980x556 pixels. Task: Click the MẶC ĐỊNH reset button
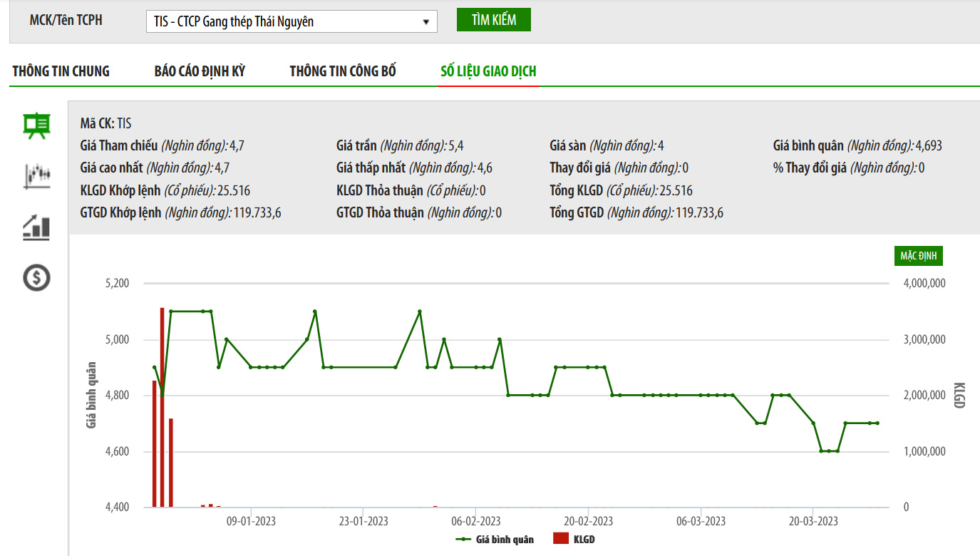(919, 256)
